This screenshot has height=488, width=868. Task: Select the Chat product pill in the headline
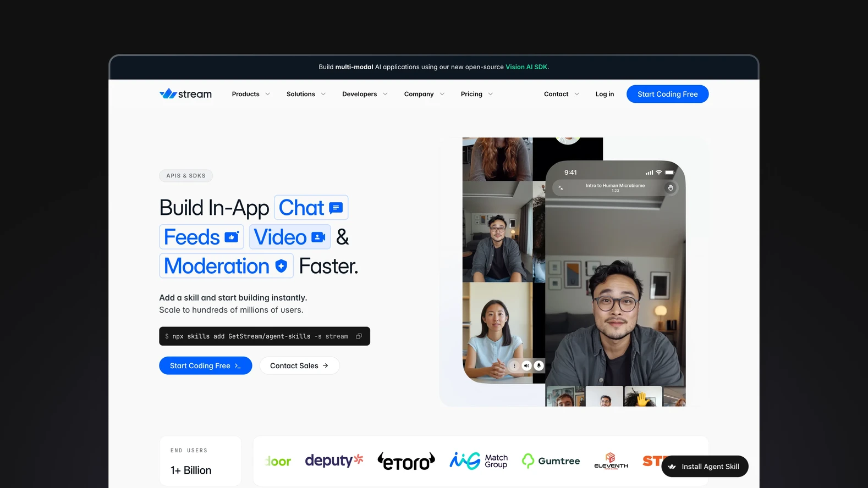311,208
